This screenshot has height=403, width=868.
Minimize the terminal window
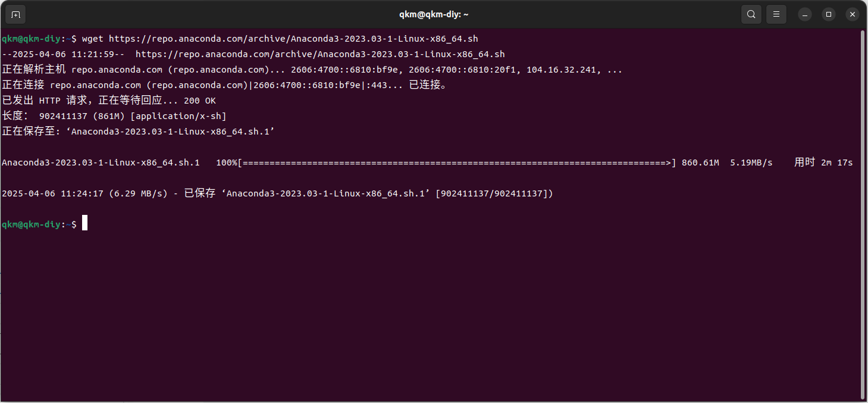[x=805, y=14]
